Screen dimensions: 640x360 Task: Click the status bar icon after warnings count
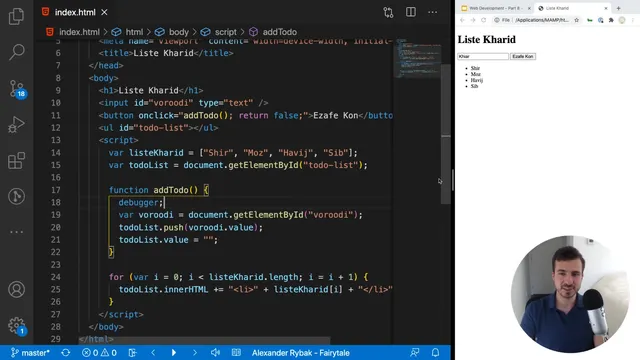(x=132, y=353)
